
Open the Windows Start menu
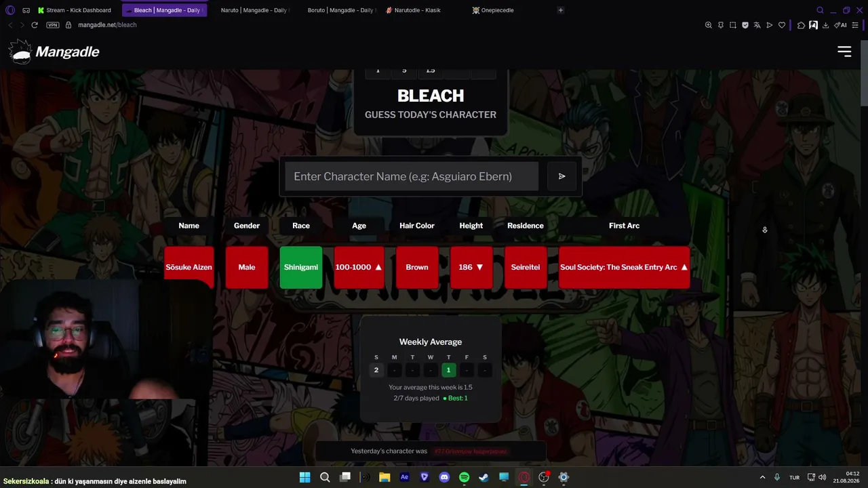[x=305, y=477]
